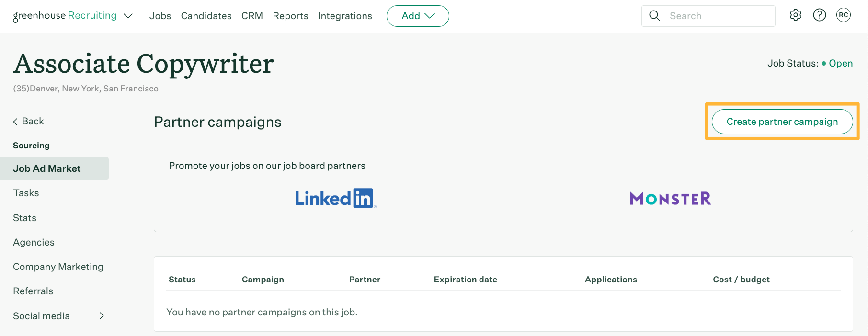Expand the greenhouse Recruiting dropdown
Screen dimensions: 868x336
point(128,16)
